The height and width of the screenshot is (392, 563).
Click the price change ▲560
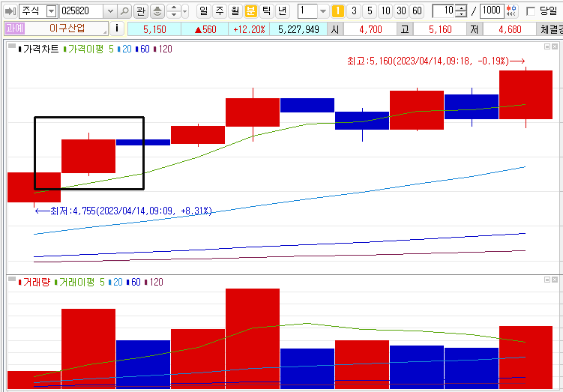click(205, 29)
